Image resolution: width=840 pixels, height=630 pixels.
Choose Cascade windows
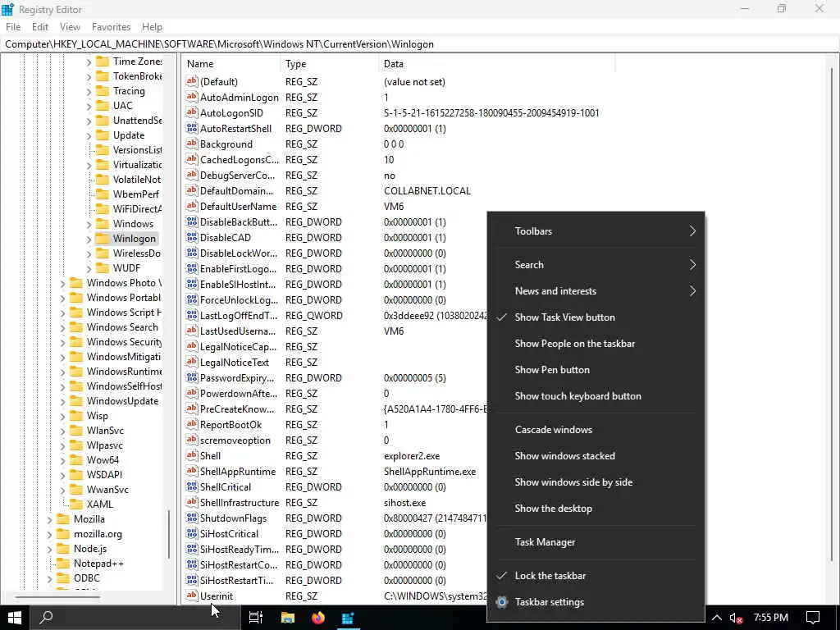tap(596, 430)
